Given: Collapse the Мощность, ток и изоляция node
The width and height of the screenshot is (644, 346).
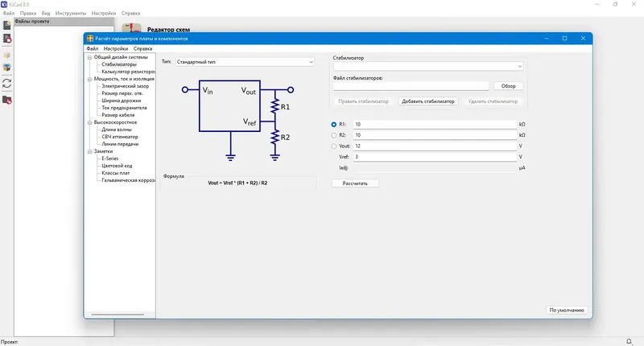Looking at the screenshot, I should (89, 79).
